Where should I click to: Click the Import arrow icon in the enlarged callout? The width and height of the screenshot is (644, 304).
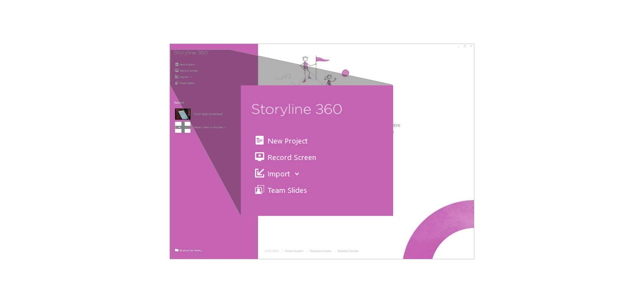point(260,173)
